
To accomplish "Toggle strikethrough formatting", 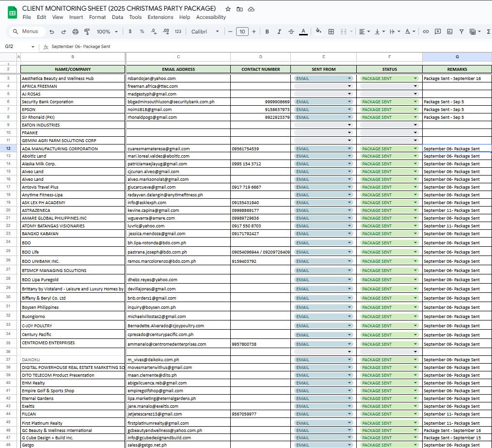I will 291,32.
